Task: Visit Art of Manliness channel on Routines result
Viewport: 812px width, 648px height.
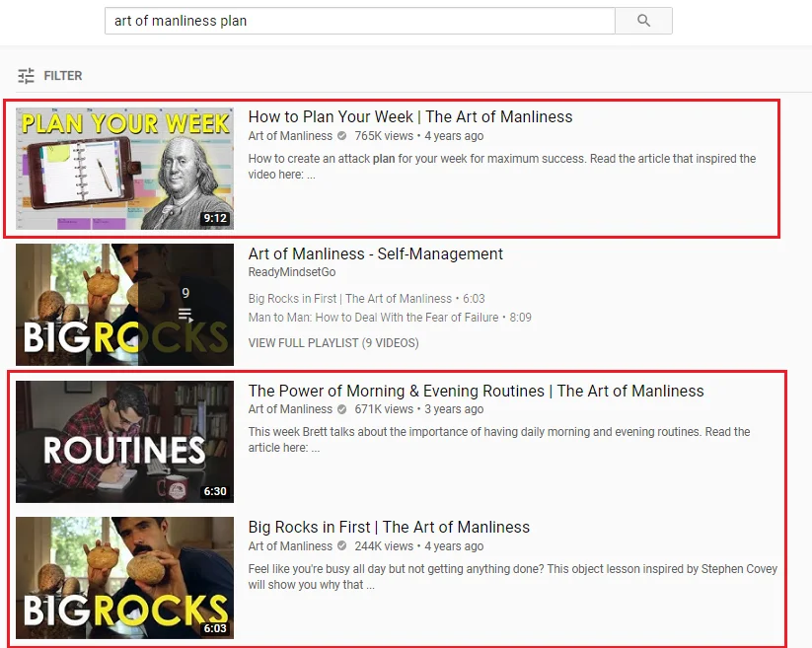Action: coord(290,409)
